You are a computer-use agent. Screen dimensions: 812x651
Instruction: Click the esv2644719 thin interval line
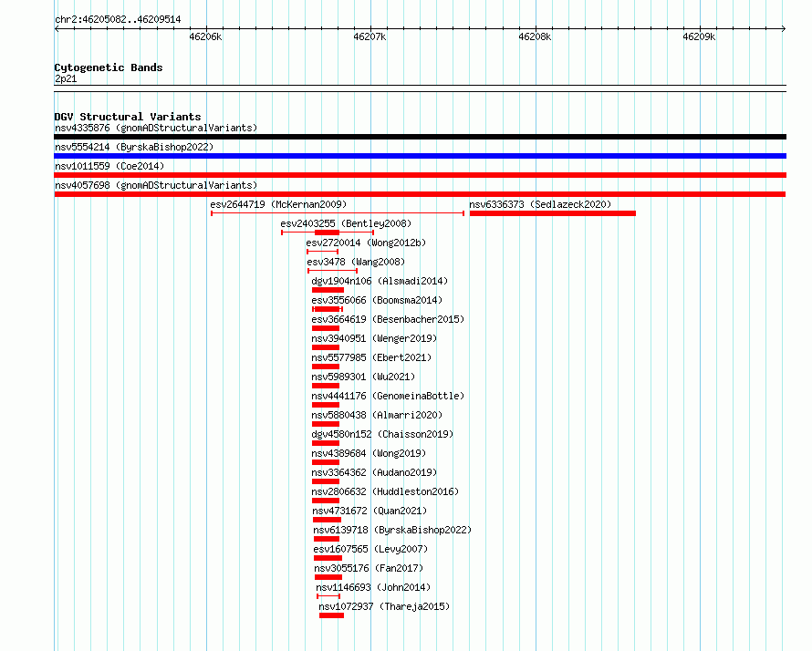point(338,213)
